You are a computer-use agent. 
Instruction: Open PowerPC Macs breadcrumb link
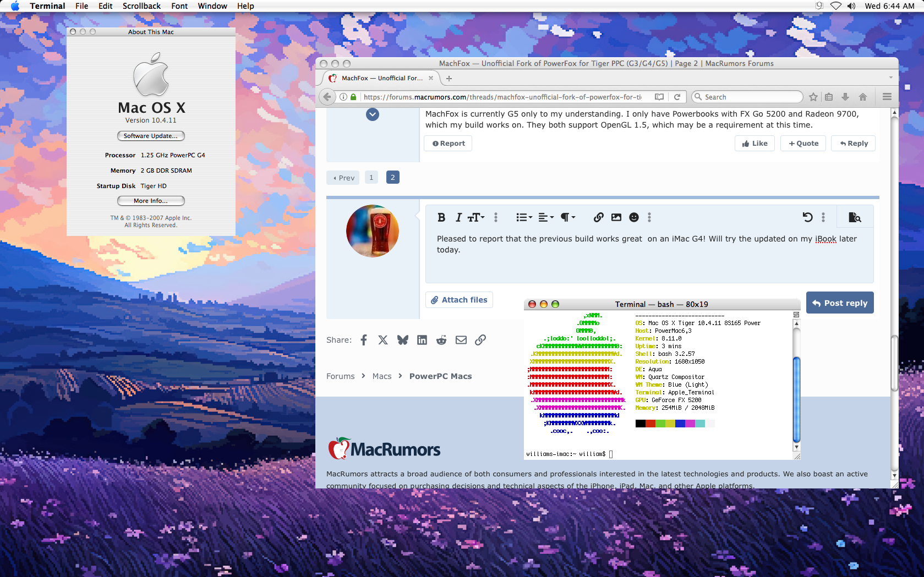[440, 376]
